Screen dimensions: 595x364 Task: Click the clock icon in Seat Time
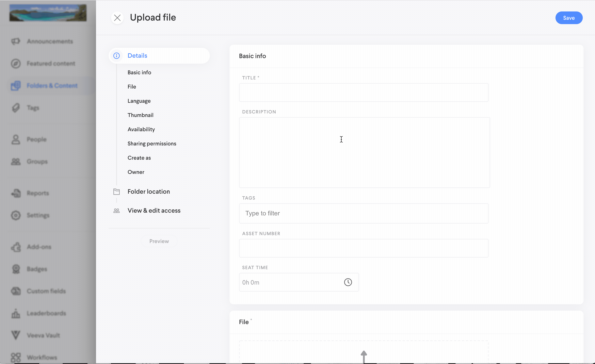[348, 282]
